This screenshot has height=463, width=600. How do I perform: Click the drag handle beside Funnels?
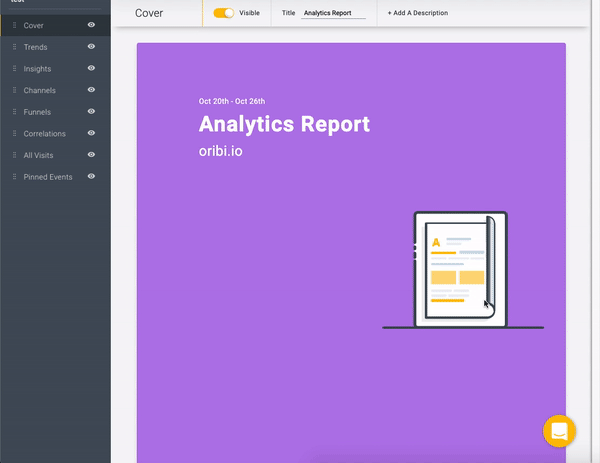click(x=15, y=112)
